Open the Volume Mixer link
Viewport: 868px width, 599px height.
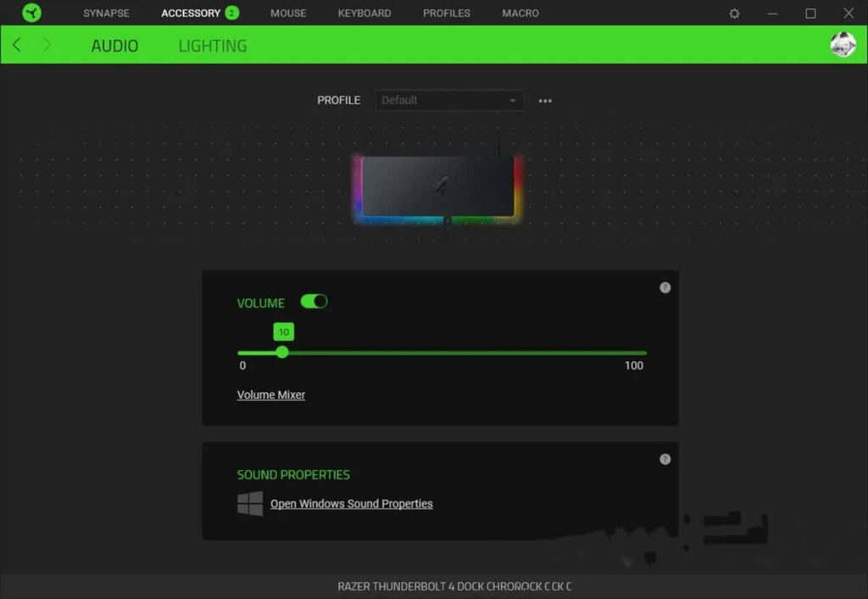click(x=270, y=395)
